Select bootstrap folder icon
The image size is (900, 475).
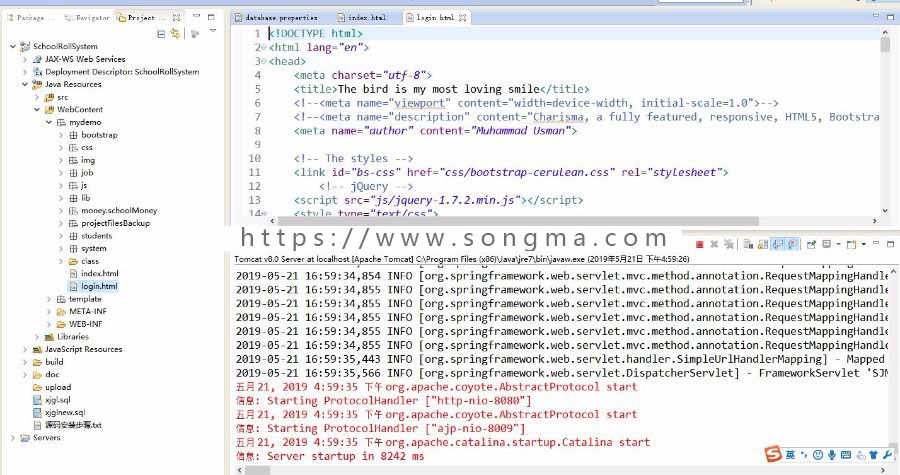point(73,135)
